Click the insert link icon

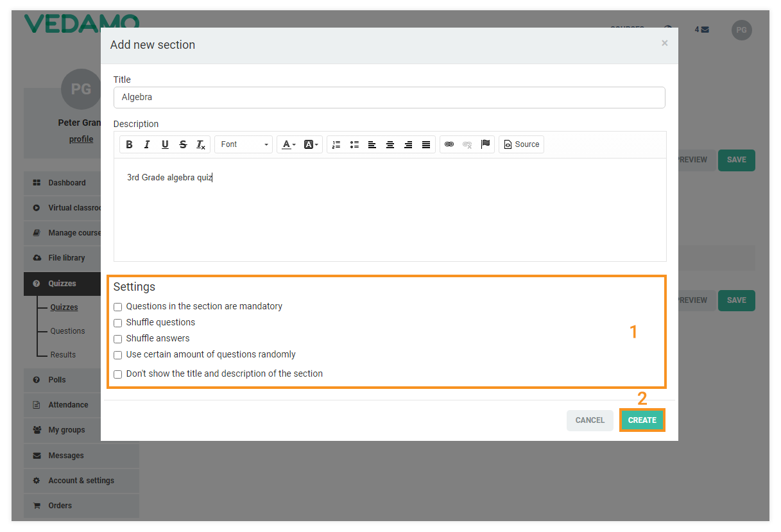[449, 144]
